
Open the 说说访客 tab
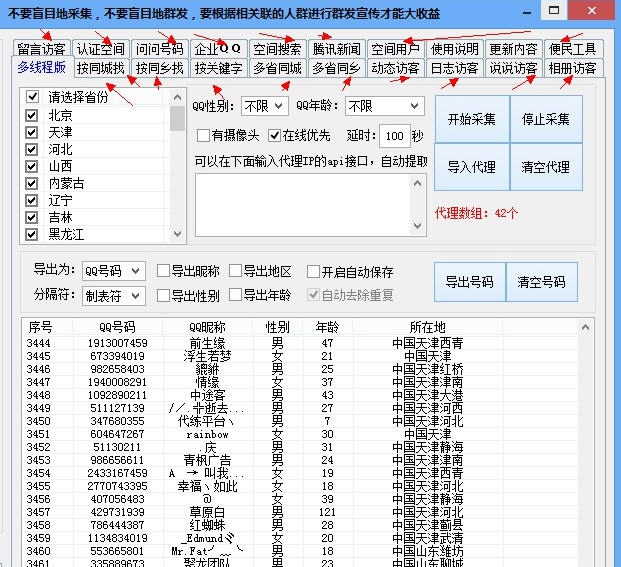pyautogui.click(x=513, y=68)
